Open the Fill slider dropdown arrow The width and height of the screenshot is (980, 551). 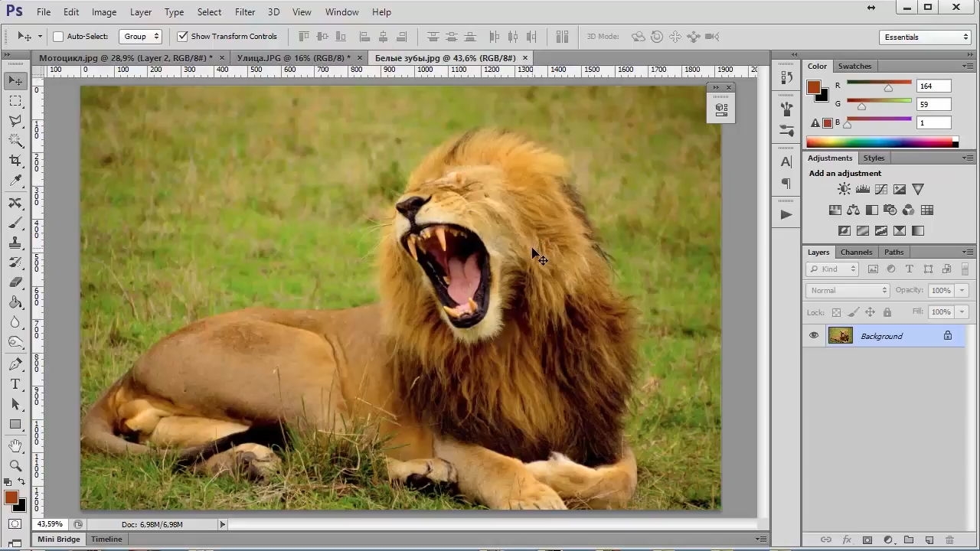click(962, 311)
